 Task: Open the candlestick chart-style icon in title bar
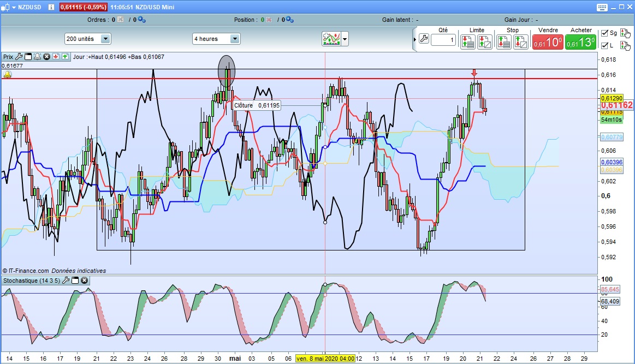[x=5, y=7]
